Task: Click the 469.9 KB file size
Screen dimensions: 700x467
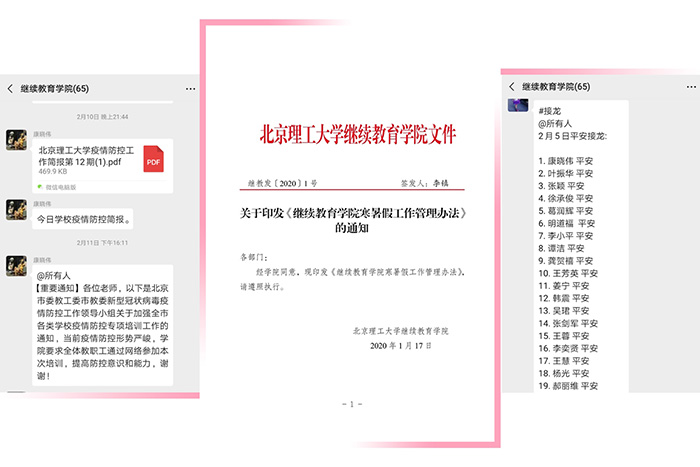Action: [52, 171]
